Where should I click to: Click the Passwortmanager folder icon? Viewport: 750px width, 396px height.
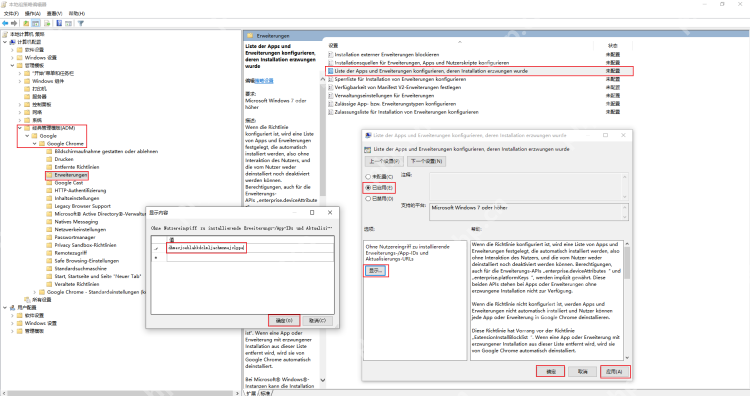tap(49, 237)
